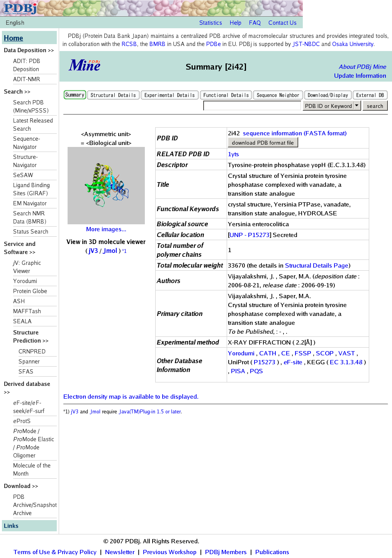Viewport: 392px width, 558px height.
Task: Open the Newsletter footer link
Action: (x=120, y=552)
